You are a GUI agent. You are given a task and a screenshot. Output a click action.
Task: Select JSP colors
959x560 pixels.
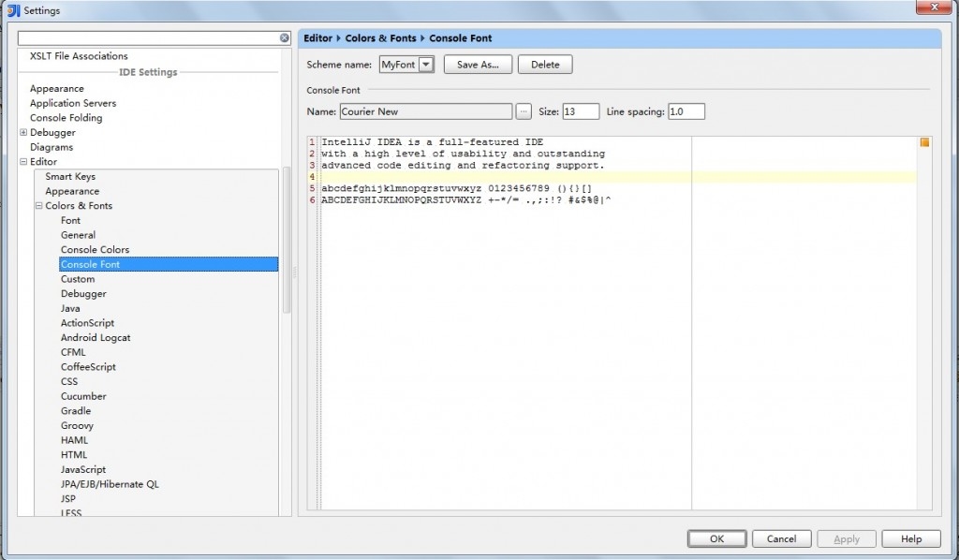click(x=67, y=499)
